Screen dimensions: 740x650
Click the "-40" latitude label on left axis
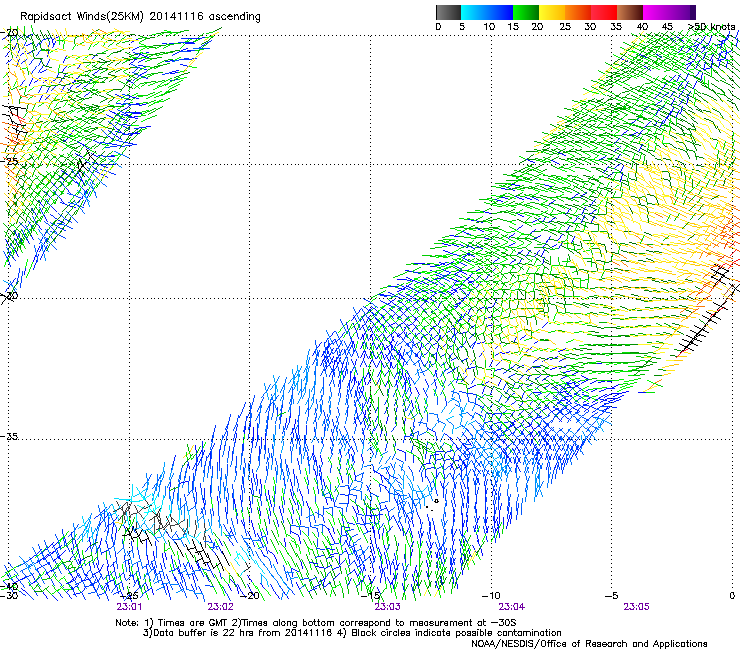coord(9,587)
